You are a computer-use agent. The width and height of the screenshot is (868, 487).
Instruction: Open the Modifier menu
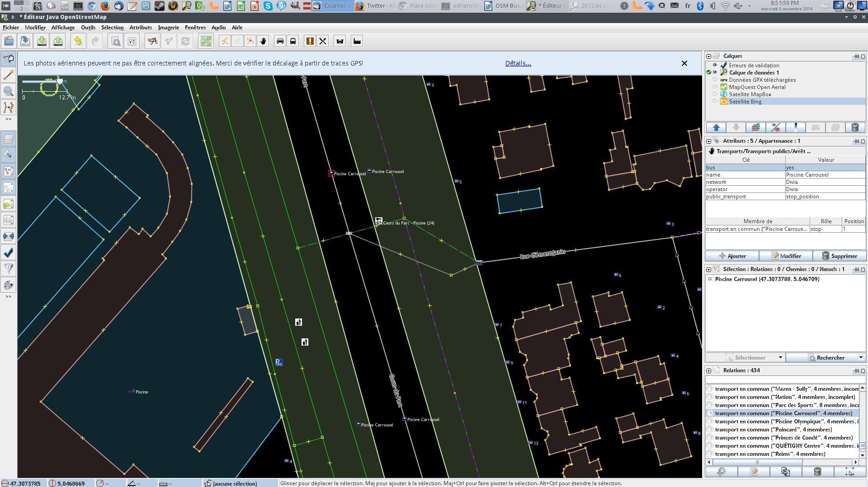[35, 28]
